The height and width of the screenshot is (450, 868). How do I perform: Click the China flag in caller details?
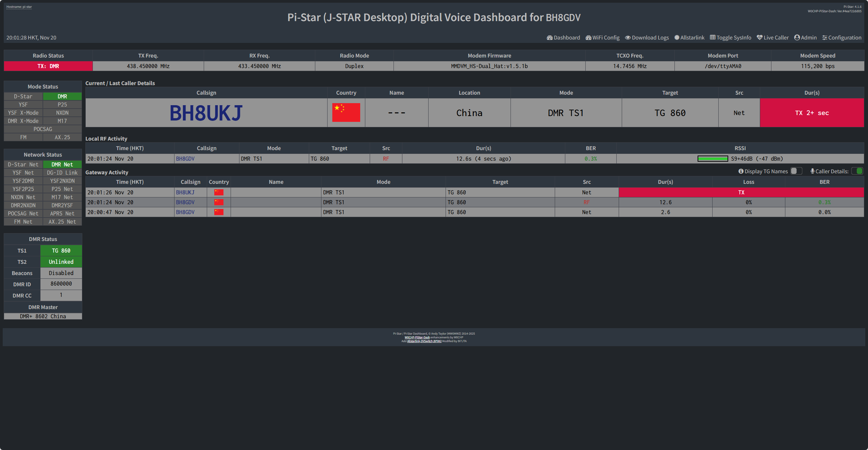tap(346, 113)
